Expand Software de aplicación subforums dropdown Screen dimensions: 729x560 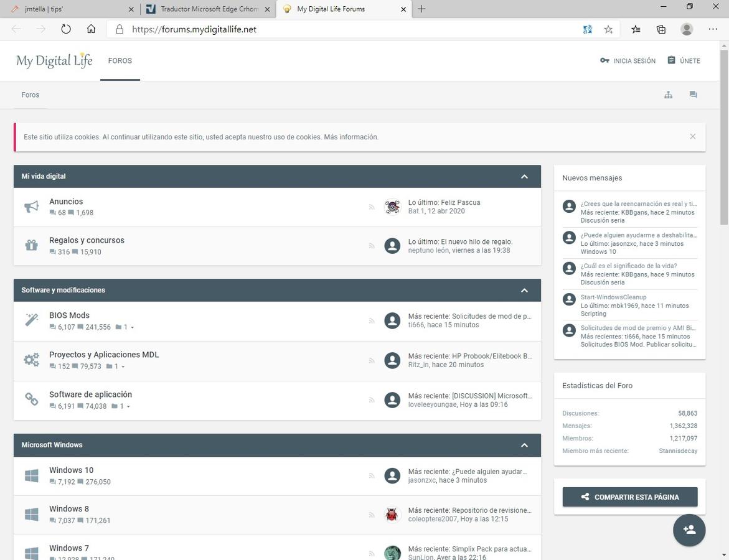coord(121,407)
